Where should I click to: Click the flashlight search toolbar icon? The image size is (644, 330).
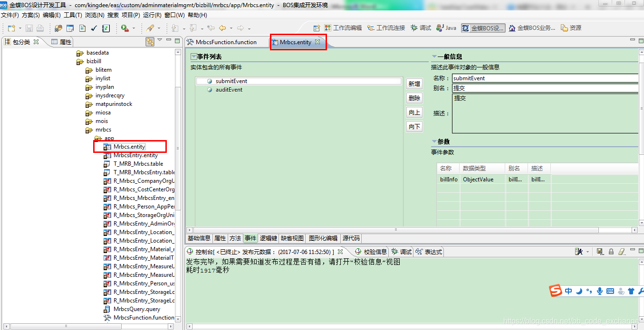click(x=150, y=28)
